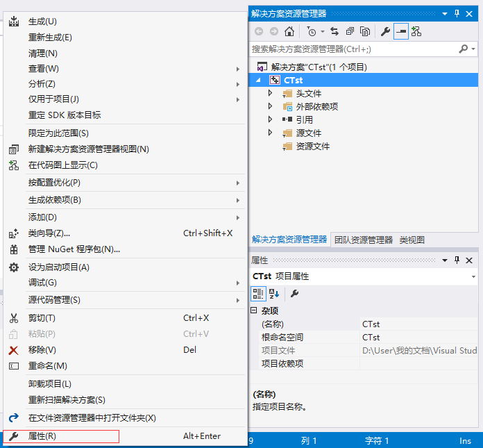Image resolution: width=483 pixels, height=448 pixels.
Task: Open 类向导(Z)... menu item
Action: 125,233
